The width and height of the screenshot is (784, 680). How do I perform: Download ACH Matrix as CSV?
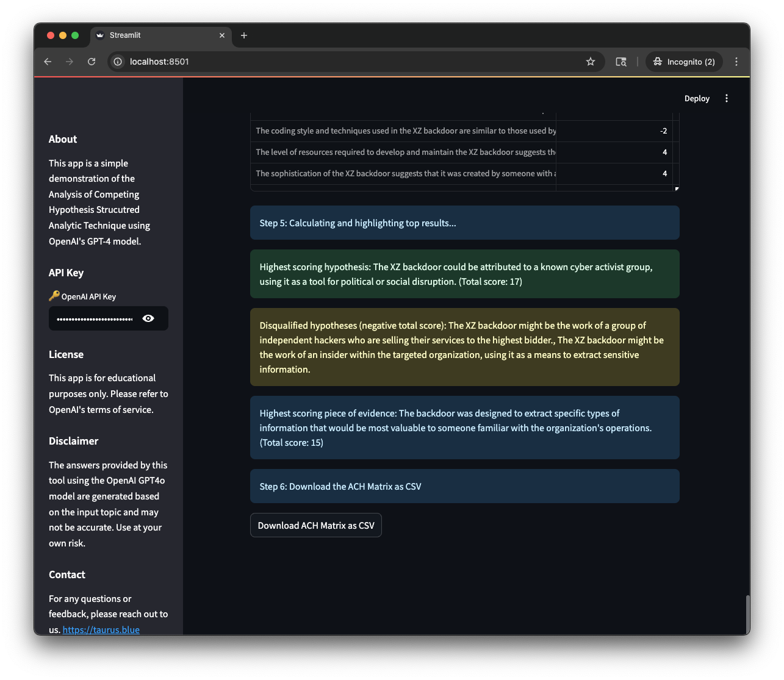pos(316,525)
